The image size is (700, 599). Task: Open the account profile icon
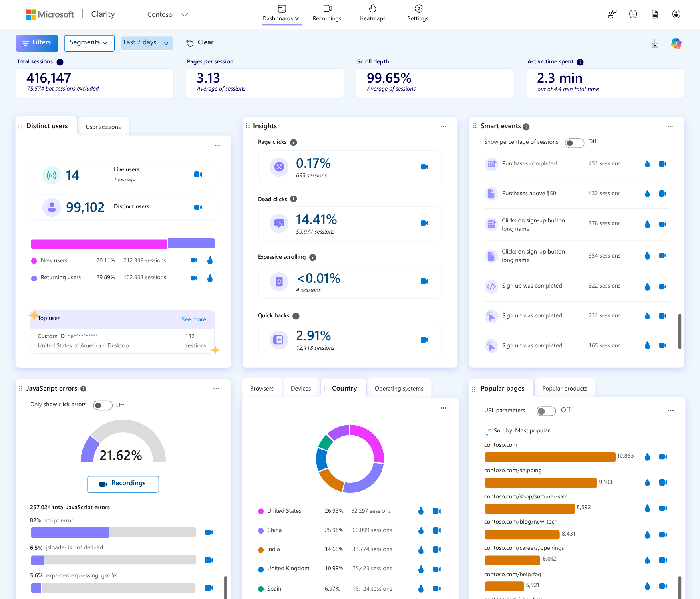676,14
